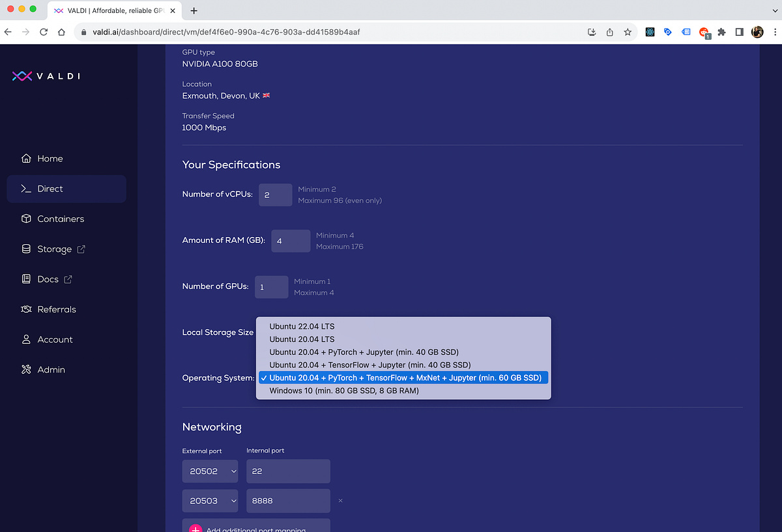Open the React DevTools extension icon
Image resolution: width=782 pixels, height=532 pixels.
650,32
